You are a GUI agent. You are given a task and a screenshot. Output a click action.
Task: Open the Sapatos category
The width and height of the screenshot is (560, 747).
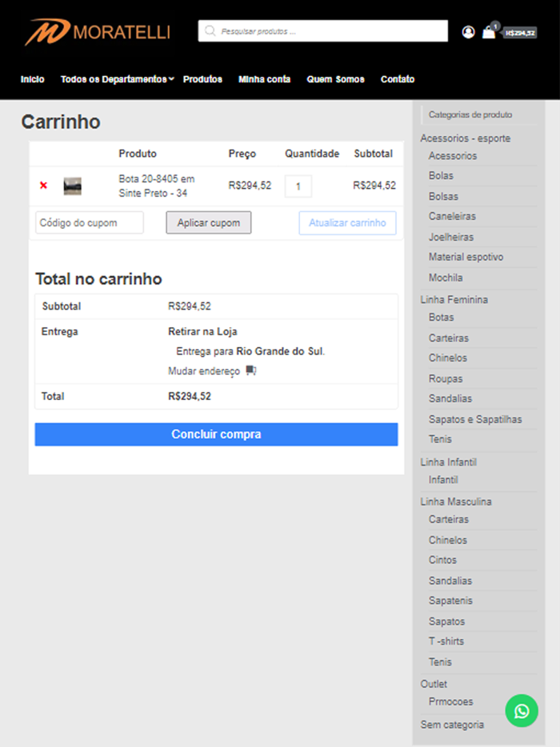pyautogui.click(x=446, y=621)
